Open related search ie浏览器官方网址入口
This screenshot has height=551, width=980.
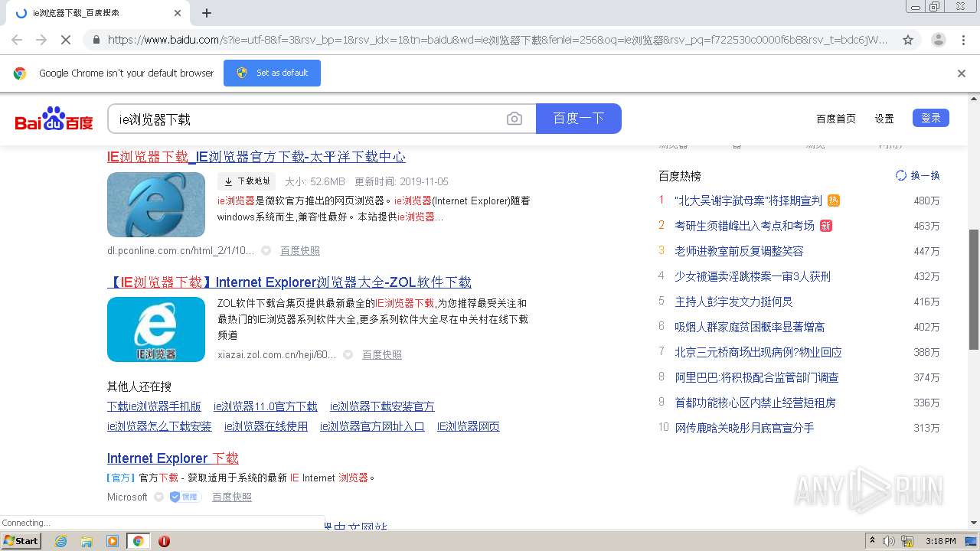click(x=372, y=426)
